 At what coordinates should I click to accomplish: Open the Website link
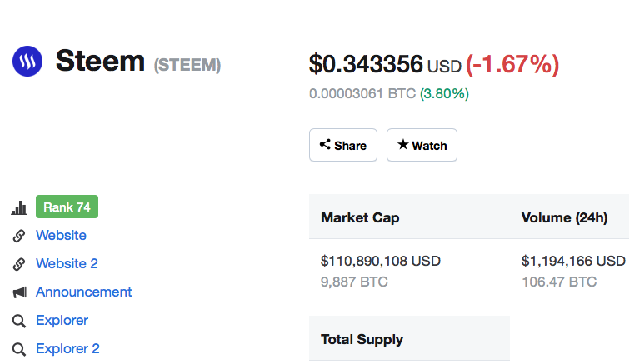click(x=61, y=236)
